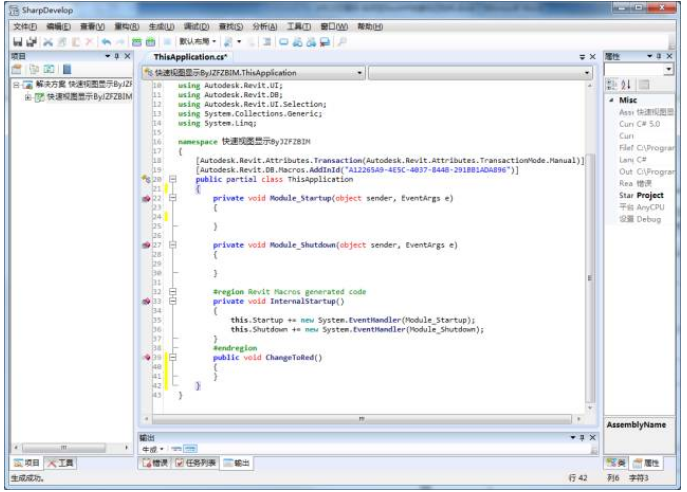The width and height of the screenshot is (687, 492).
Task: Click the magnifier search icon in toolbar
Action: [342, 42]
